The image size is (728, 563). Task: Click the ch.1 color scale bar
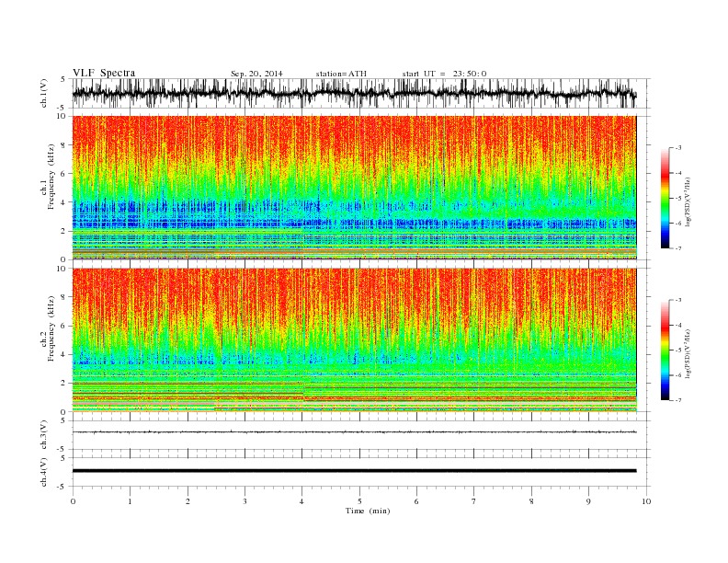point(665,199)
